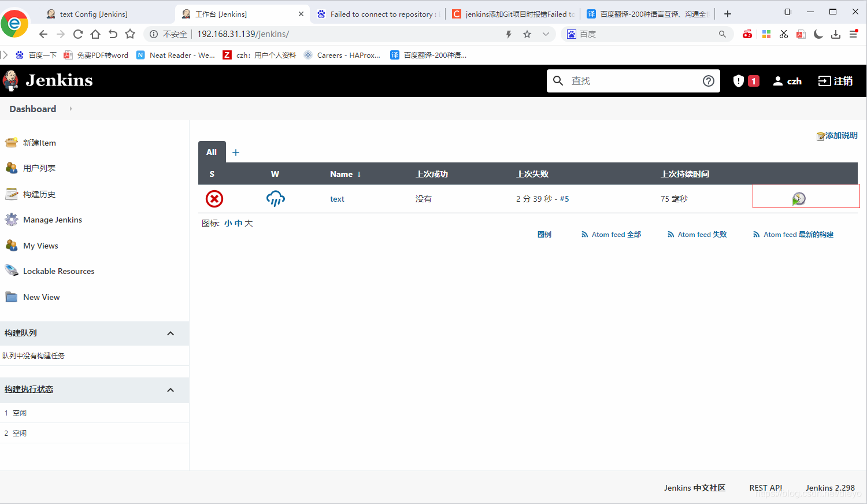Reload the current page
The image size is (867, 504).
pos(78,34)
